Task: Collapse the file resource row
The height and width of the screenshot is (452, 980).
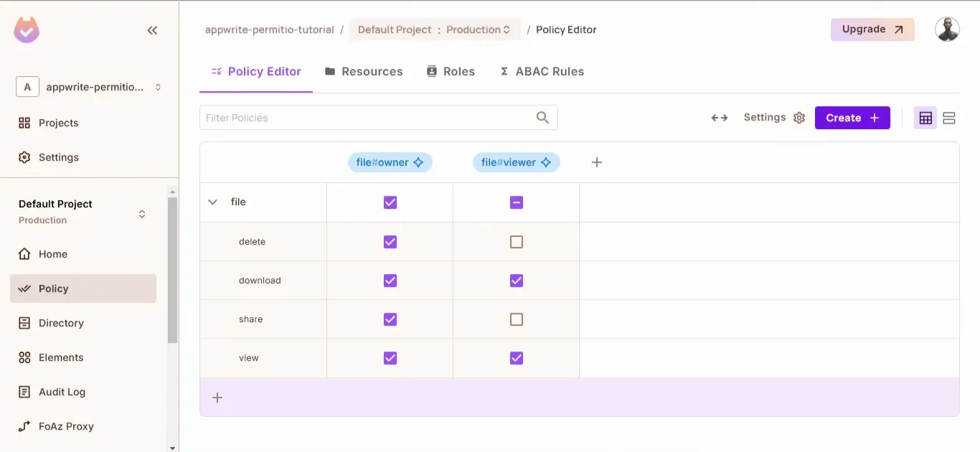Action: coord(212,202)
